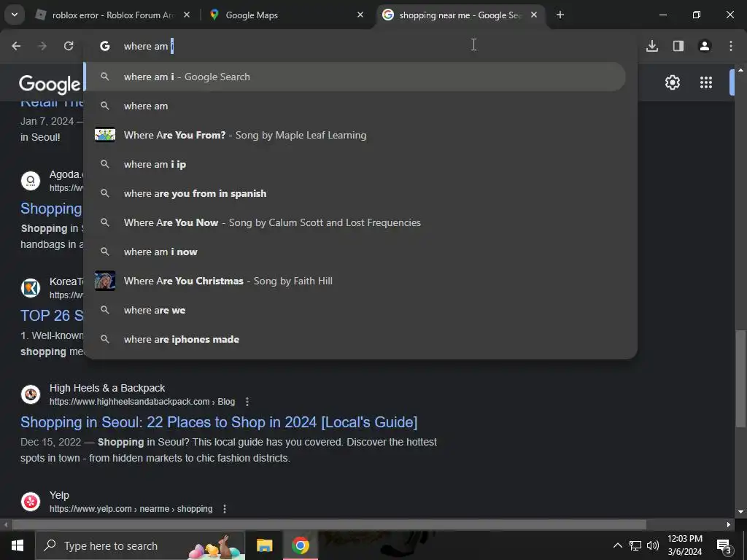This screenshot has height=560, width=747.
Task: Click the Chrome taskbar icon
Action: (x=300, y=545)
